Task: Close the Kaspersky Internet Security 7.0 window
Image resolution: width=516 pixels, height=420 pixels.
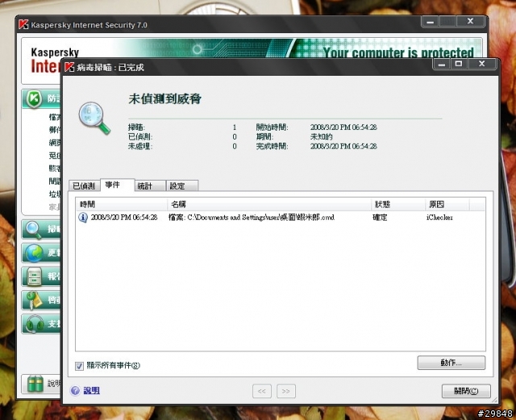Action: [x=471, y=22]
